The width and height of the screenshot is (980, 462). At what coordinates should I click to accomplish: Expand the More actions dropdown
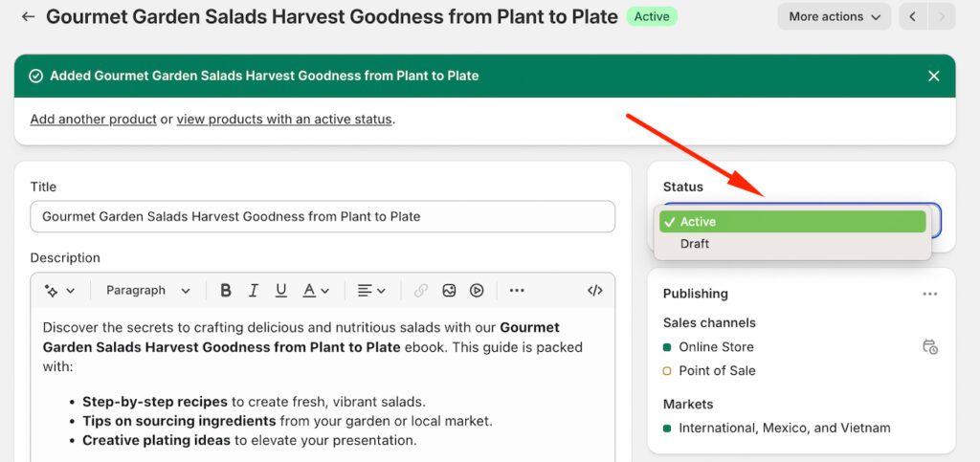click(x=835, y=16)
